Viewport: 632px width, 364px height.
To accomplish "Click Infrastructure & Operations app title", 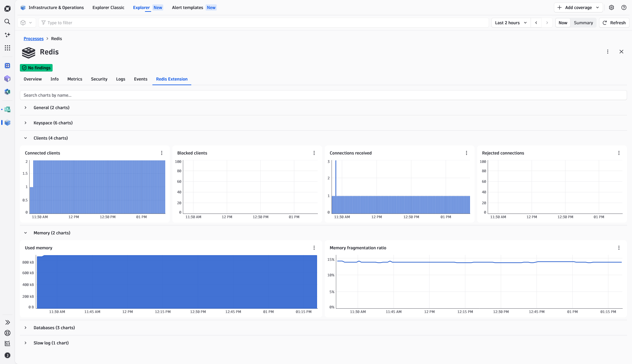I will coord(56,7).
